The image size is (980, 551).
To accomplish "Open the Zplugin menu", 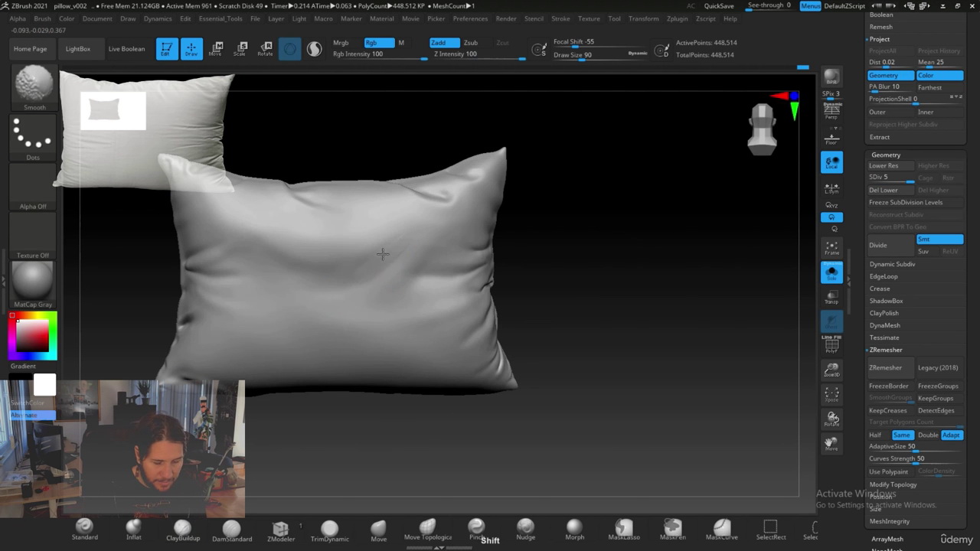I will [x=677, y=18].
